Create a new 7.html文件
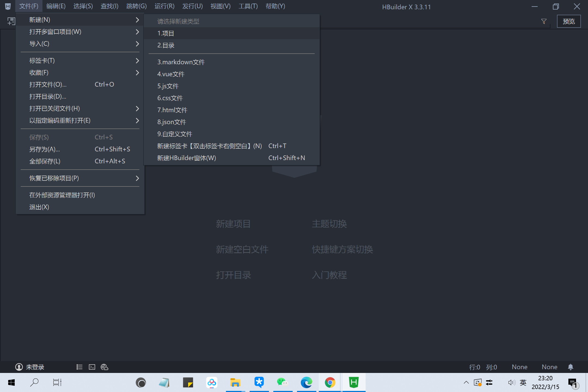This screenshot has height=392, width=588. coord(232,110)
